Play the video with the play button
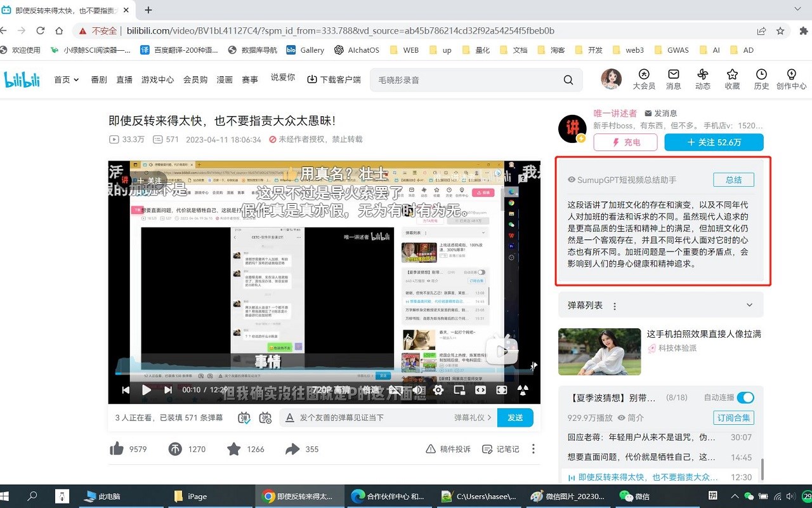Viewport: 812px width, 508px height. (x=147, y=390)
